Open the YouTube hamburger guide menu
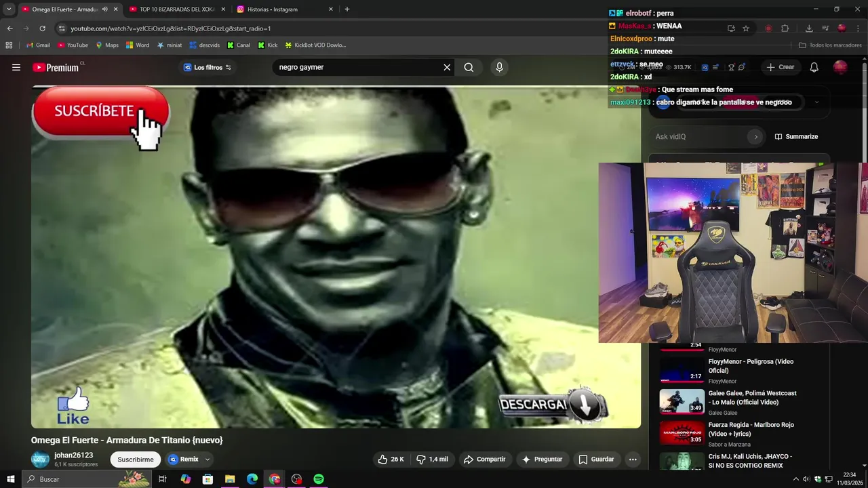868x488 pixels. (16, 67)
